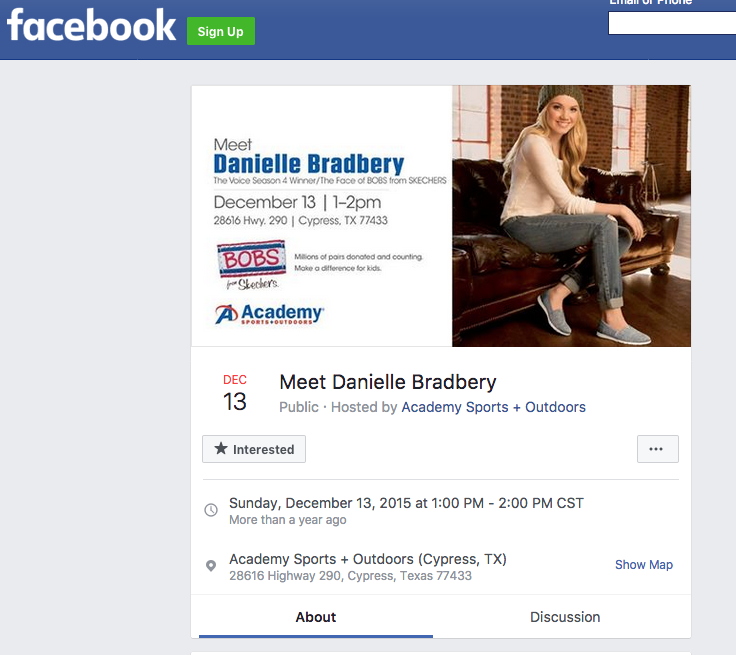Image resolution: width=736 pixels, height=655 pixels.
Task: Click the location pin icon
Action: [211, 566]
